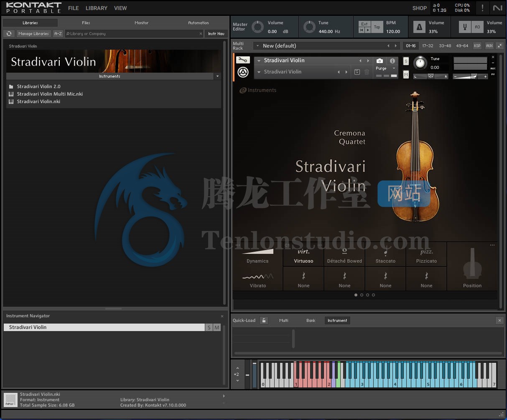The width and height of the screenshot is (507, 420).
Task: Open the instrument edit wrench icon
Action: pos(243,60)
